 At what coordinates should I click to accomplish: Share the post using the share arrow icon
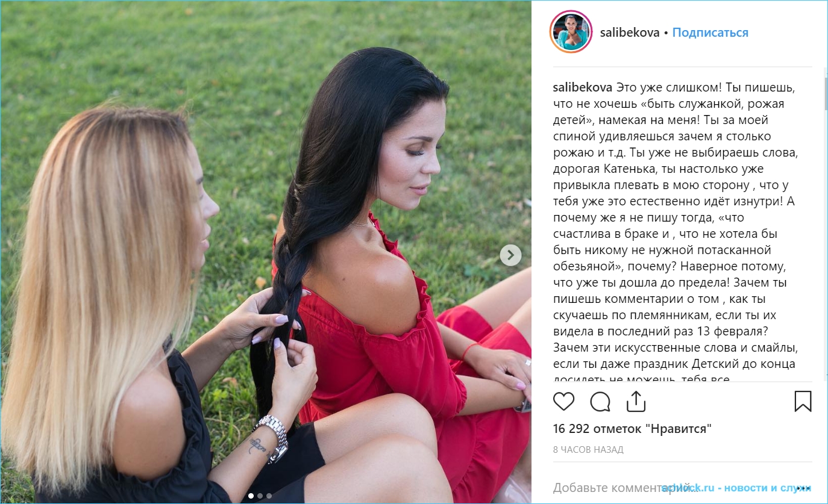[x=636, y=401]
